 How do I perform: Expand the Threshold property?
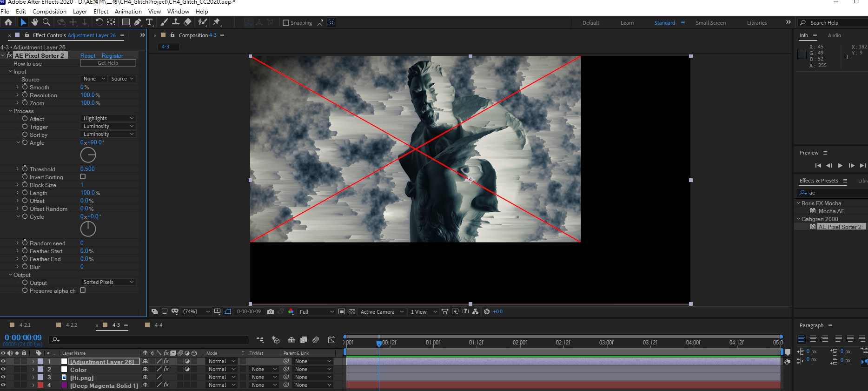[18, 169]
